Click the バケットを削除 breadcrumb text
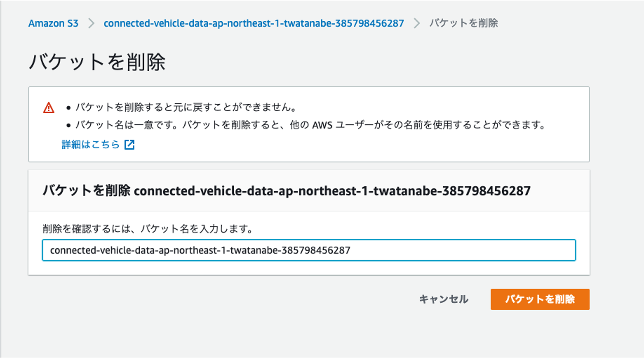This screenshot has height=358, width=644. click(x=463, y=23)
